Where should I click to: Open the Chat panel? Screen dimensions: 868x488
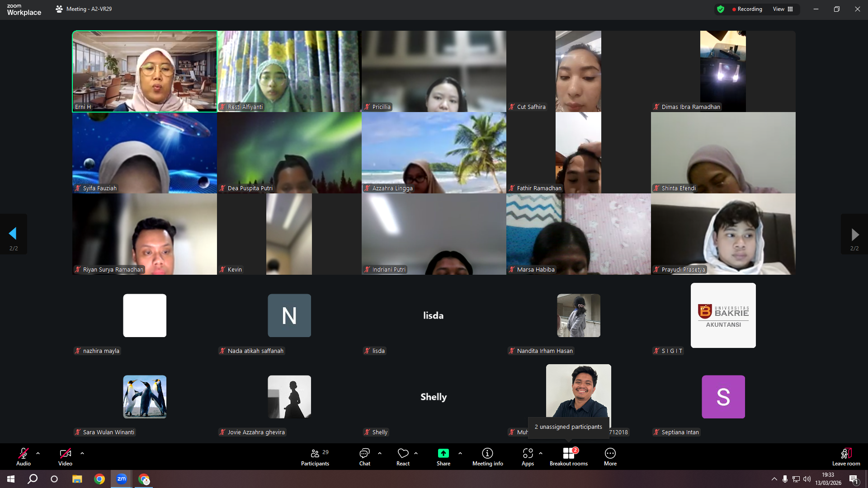click(x=364, y=456)
